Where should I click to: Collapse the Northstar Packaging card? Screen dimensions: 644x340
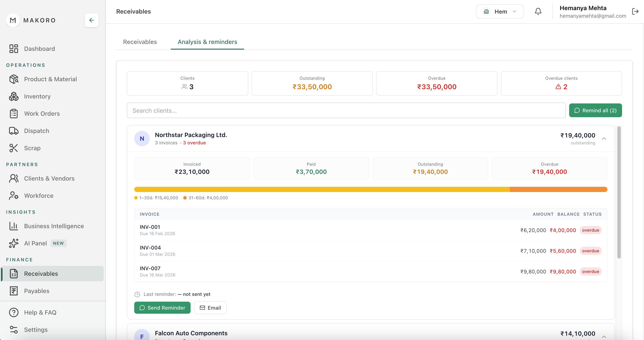pyautogui.click(x=604, y=139)
